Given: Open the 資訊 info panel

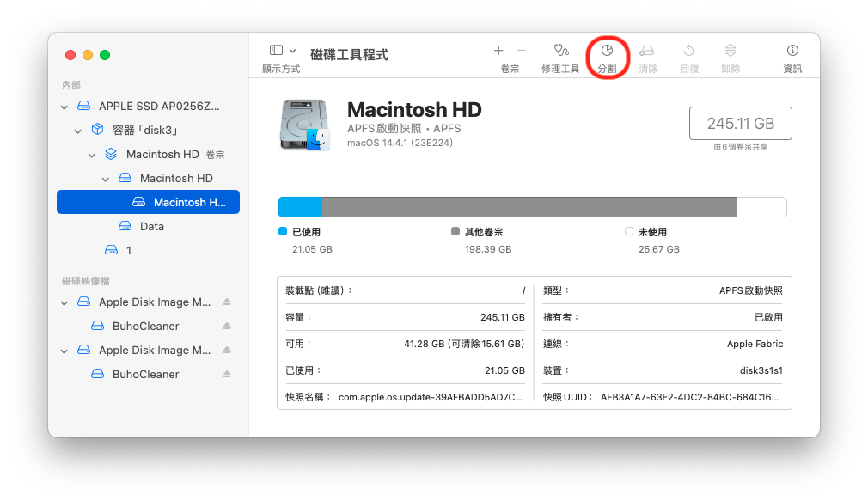Looking at the screenshot, I should [x=792, y=51].
